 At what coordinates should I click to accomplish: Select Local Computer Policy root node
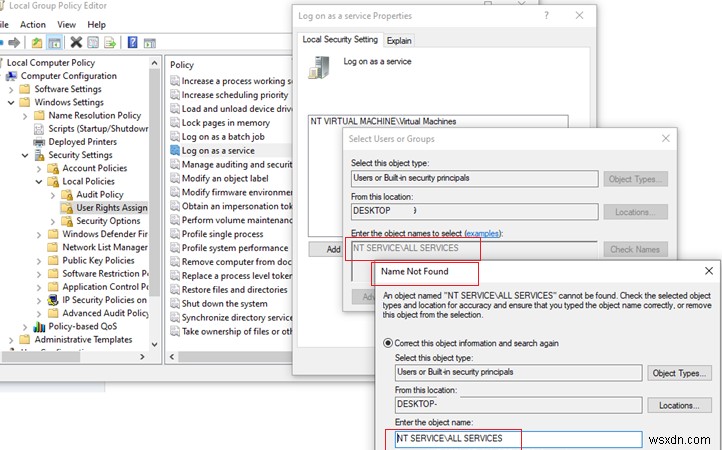(x=51, y=63)
